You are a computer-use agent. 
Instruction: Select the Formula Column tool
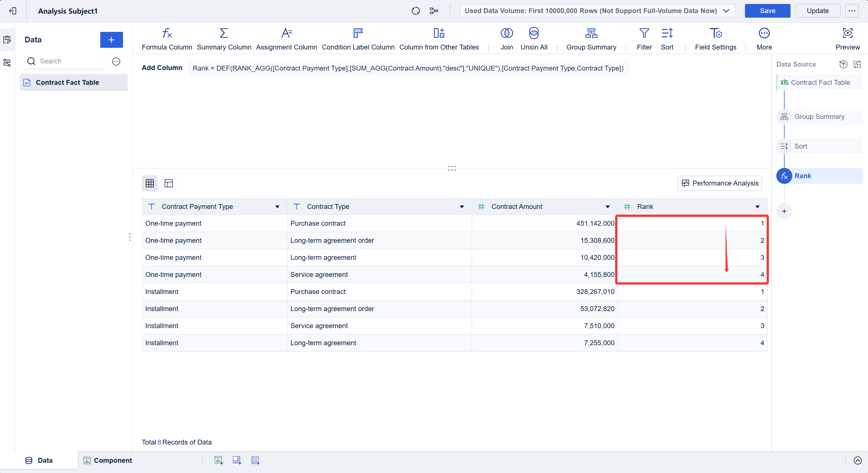pyautogui.click(x=167, y=38)
